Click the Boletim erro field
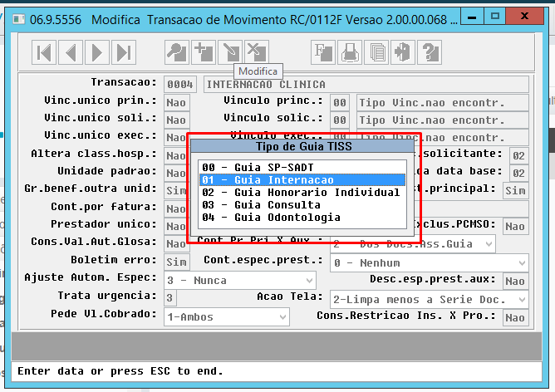 pyautogui.click(x=177, y=262)
